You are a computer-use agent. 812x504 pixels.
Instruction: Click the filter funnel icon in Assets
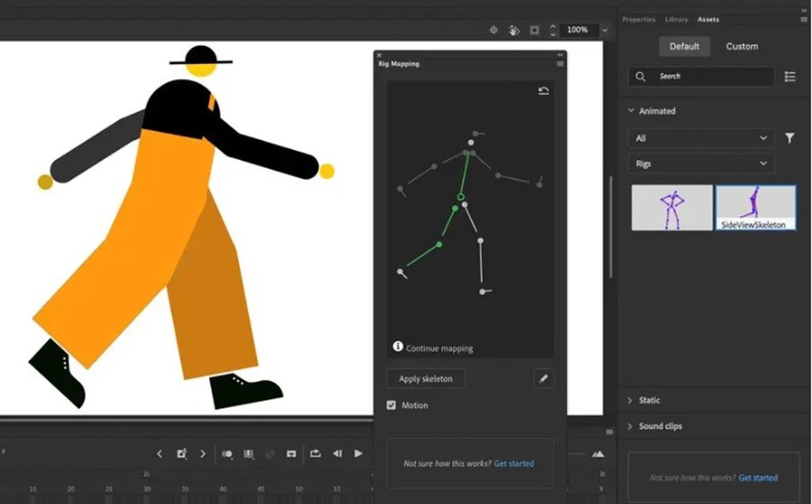(x=790, y=138)
